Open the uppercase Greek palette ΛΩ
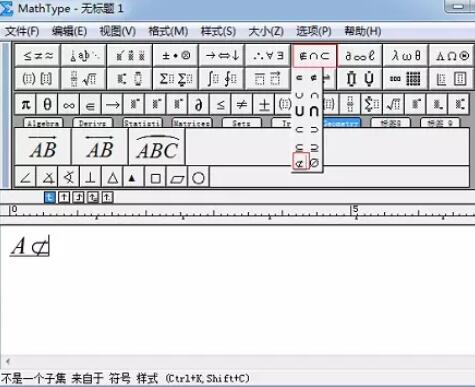The height and width of the screenshot is (387, 475). [x=452, y=55]
